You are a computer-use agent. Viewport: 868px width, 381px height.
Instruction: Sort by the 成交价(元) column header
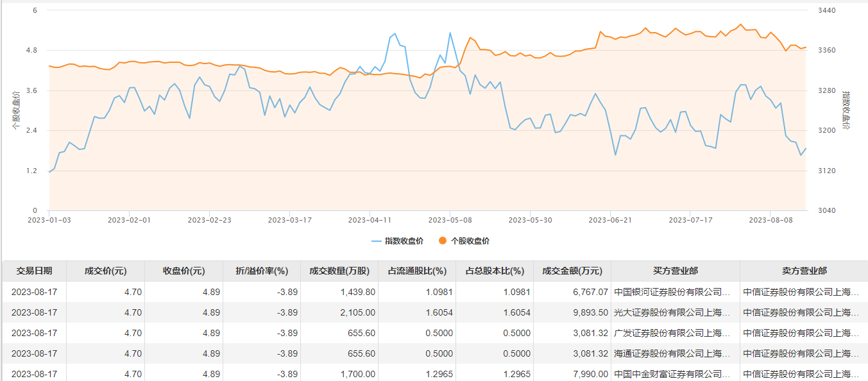(x=106, y=271)
